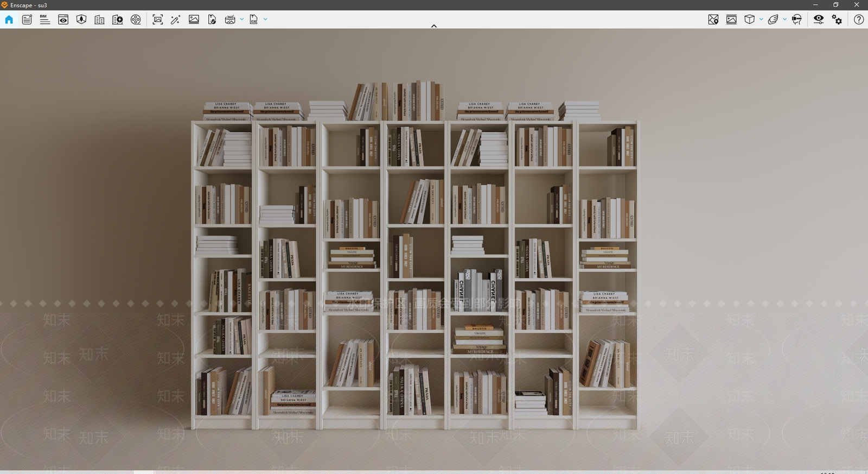Click the wing fly mode icon
Viewport: 868px width, 474px height.
(x=773, y=20)
